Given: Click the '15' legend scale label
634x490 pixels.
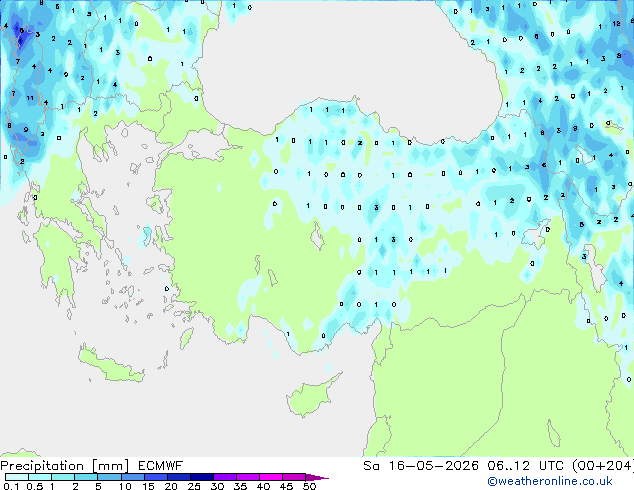Looking at the screenshot, I should point(148,486).
